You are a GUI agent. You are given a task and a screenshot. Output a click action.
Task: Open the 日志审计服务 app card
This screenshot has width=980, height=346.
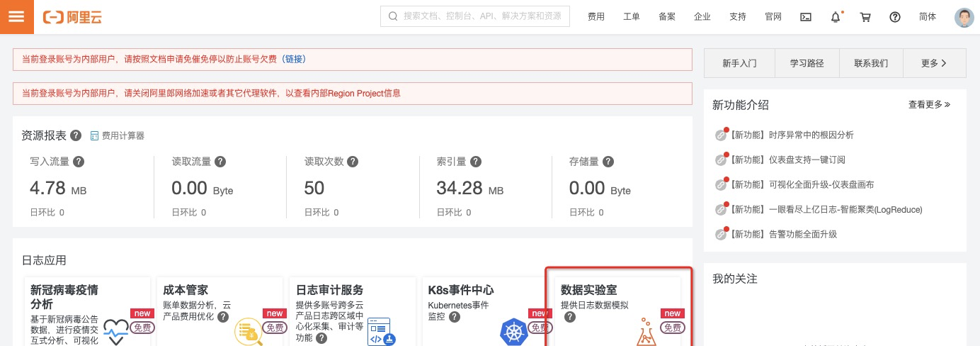pyautogui.click(x=352, y=311)
